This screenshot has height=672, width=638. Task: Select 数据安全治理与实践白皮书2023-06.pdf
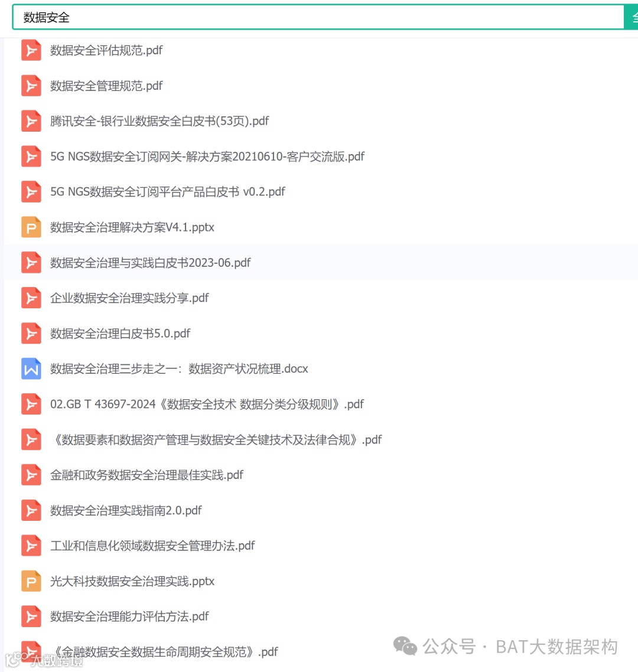point(151,263)
